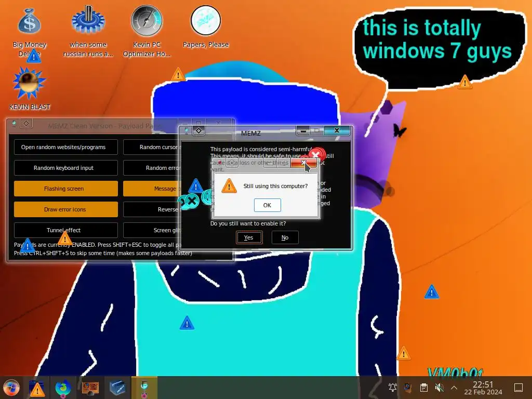
Task: Toggle Random keyboard input payload
Action: coord(66,168)
